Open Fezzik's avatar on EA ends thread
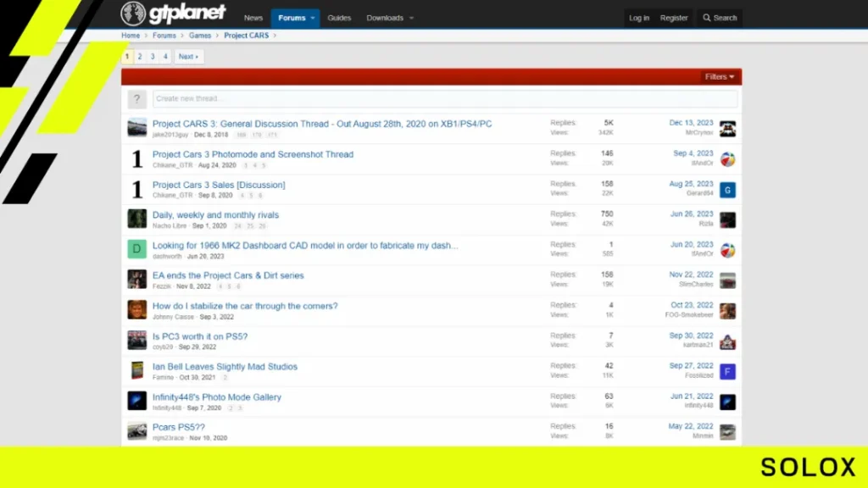 point(136,280)
